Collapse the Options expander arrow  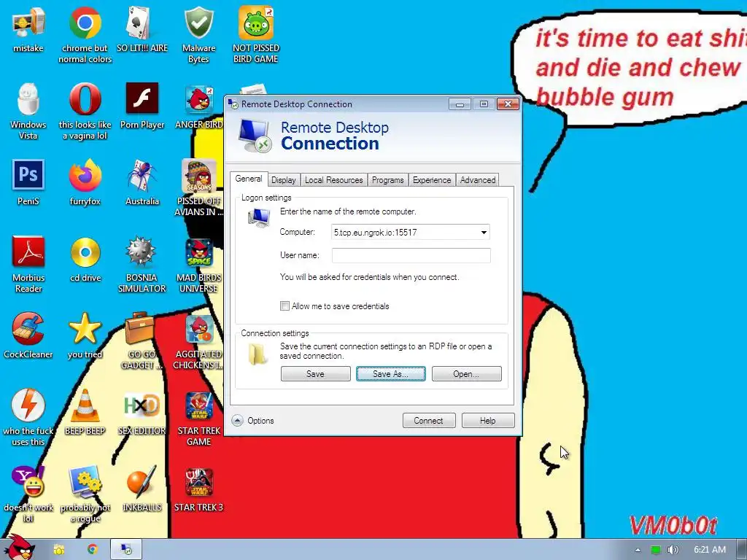pyautogui.click(x=237, y=421)
